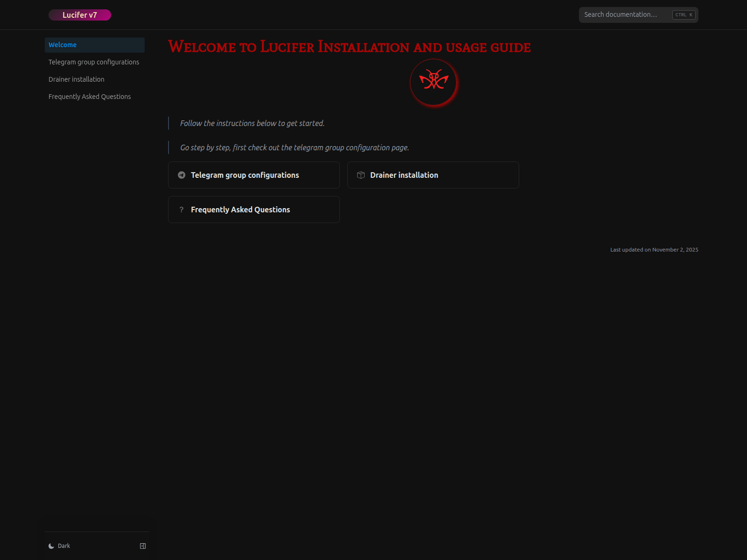This screenshot has width=747, height=560.
Task: Toggle the Dark theme switcher
Action: pos(59,546)
